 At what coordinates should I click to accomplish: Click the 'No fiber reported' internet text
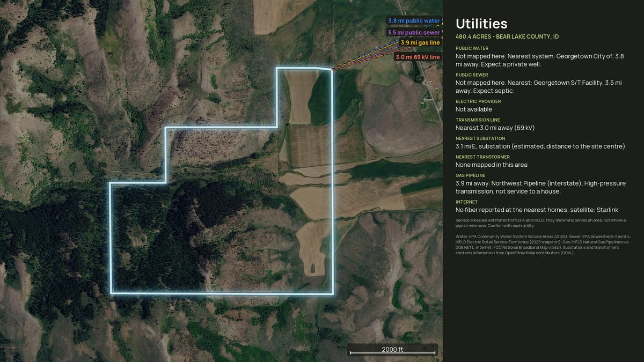(x=537, y=210)
